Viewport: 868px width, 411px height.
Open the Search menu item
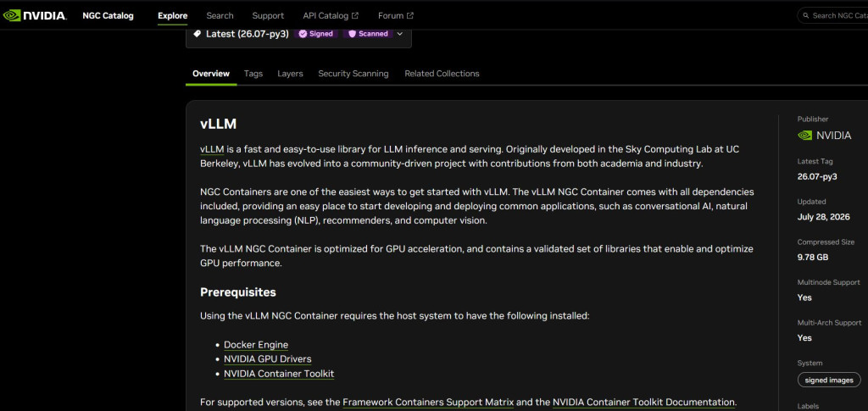(220, 15)
